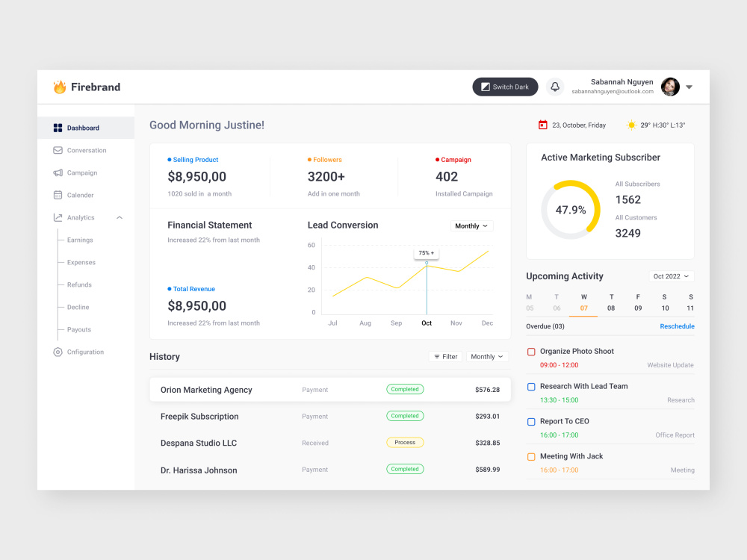747x560 pixels.
Task: Open the Dr. Harissa Johnson row
Action: [330, 470]
